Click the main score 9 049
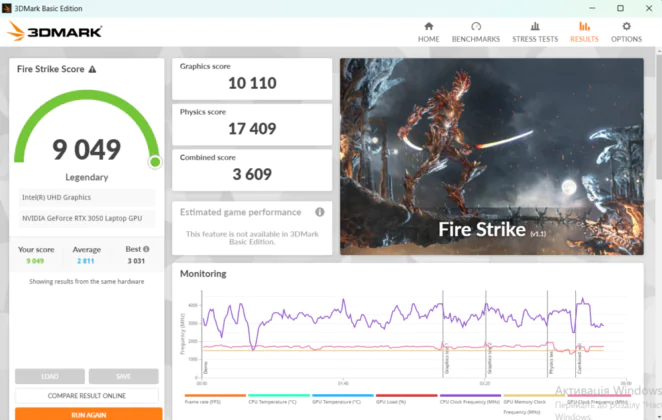This screenshot has width=662, height=420. [x=87, y=149]
